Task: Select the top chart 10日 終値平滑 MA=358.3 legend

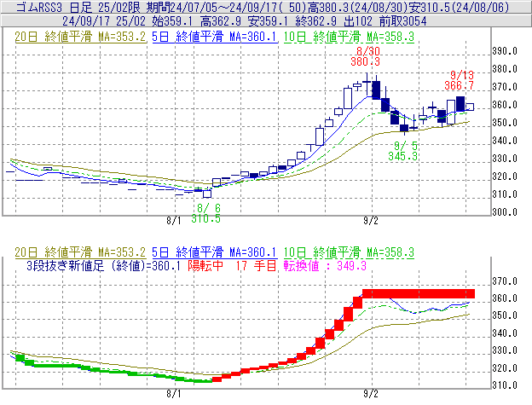Action: [349, 37]
